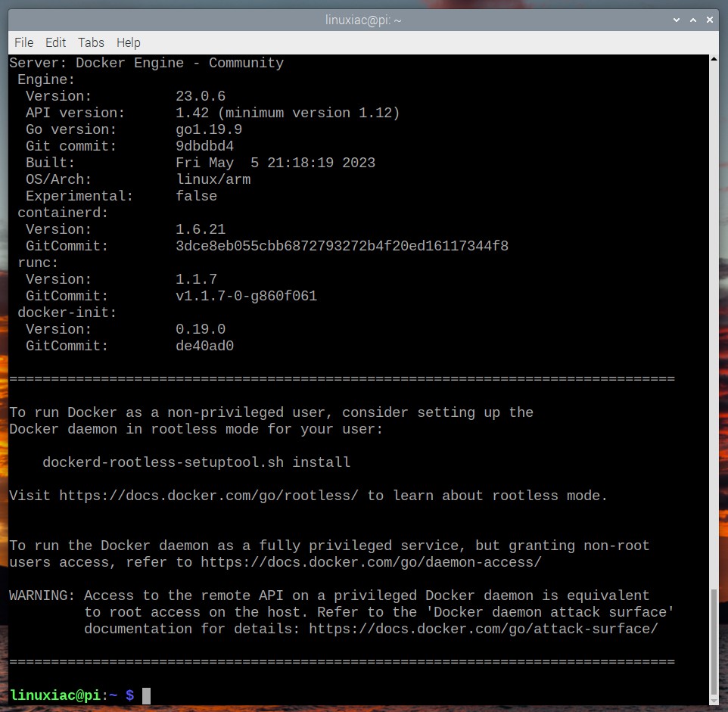Click the scrollbar down arrow

click(x=714, y=701)
